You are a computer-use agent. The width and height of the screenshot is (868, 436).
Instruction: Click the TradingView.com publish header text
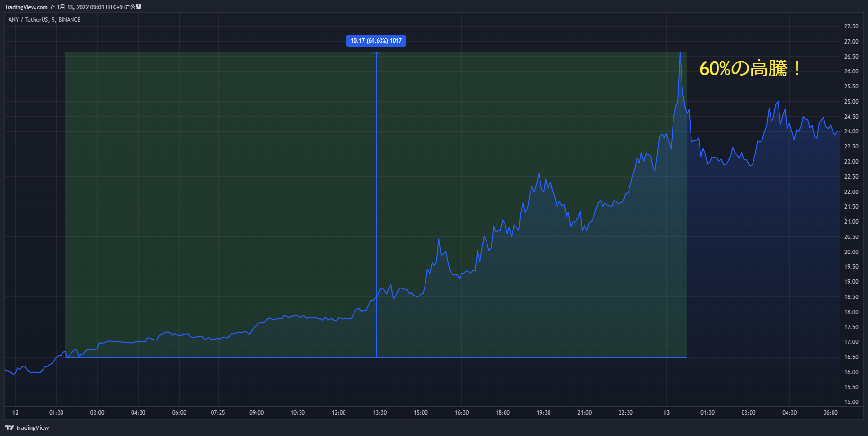pos(73,7)
